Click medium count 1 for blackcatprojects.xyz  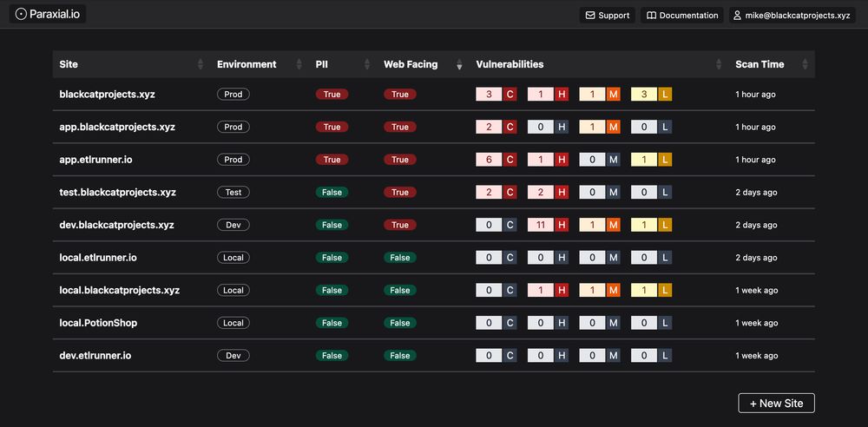(592, 94)
